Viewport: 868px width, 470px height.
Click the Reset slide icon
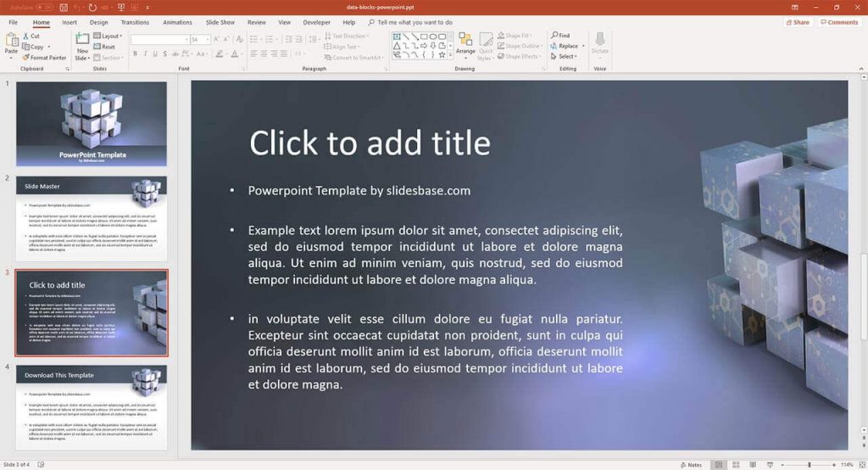107,47
